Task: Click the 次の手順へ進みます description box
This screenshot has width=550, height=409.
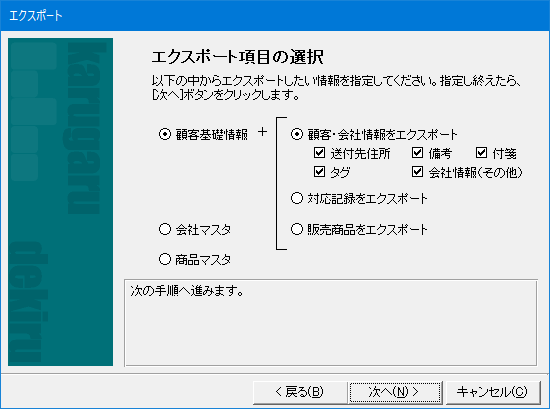Action: 331,323
